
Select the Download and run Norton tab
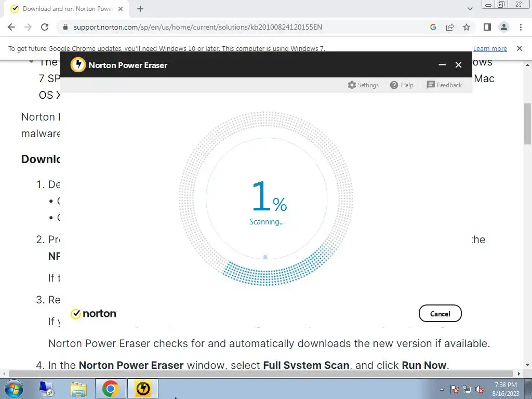pos(67,9)
